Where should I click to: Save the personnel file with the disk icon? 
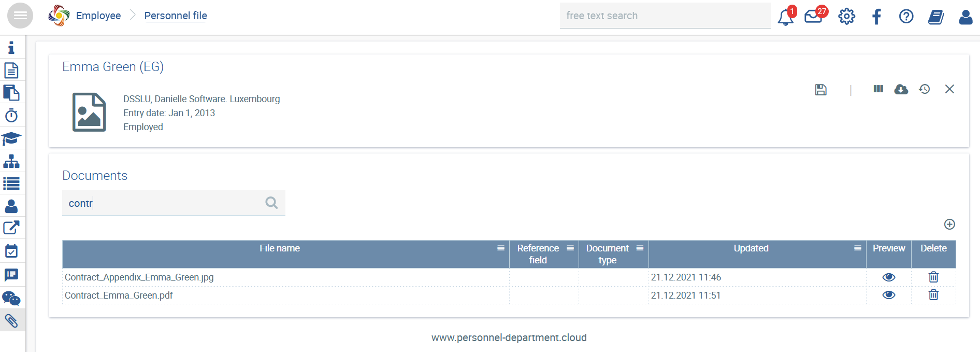[820, 89]
